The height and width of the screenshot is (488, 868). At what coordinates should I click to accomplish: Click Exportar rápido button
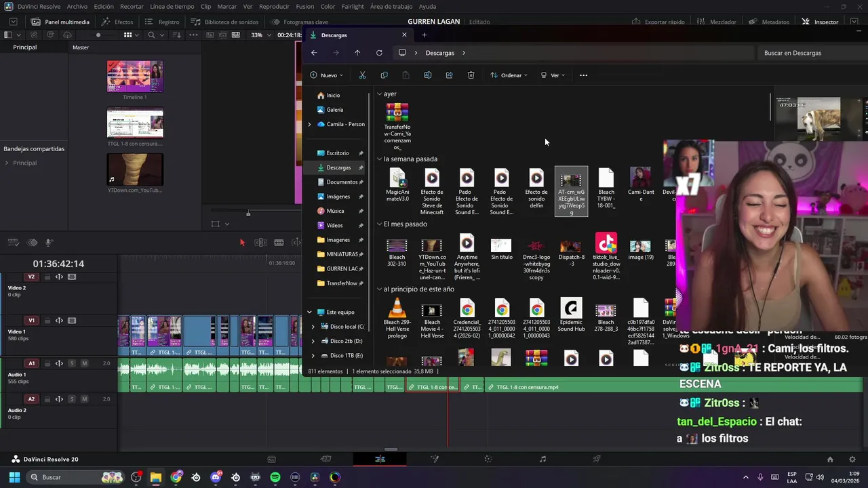click(x=658, y=22)
